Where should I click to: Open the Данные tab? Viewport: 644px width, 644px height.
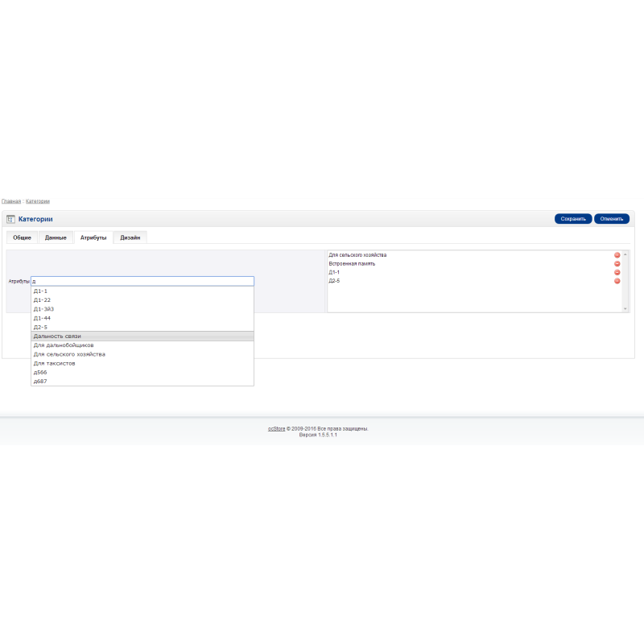click(56, 237)
